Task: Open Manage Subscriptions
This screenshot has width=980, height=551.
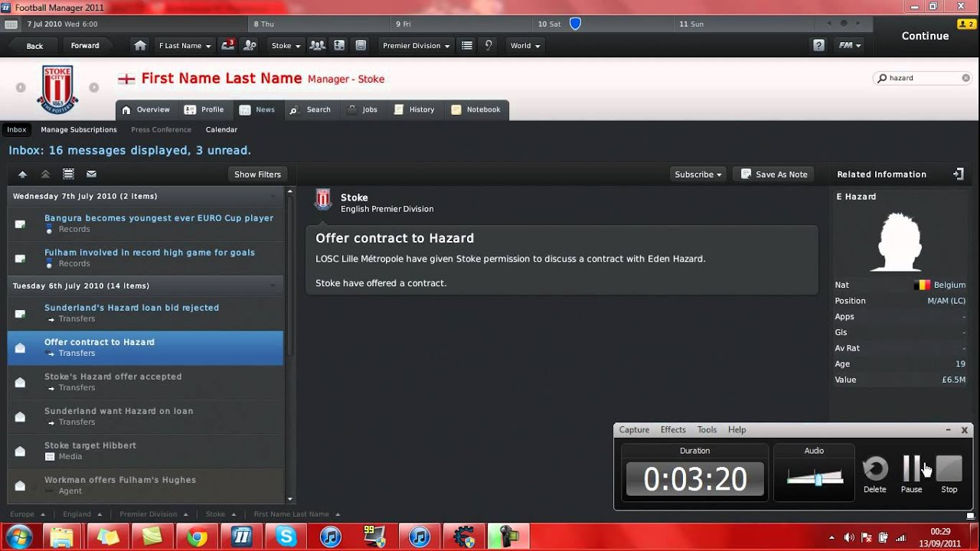Action: pyautogui.click(x=79, y=130)
